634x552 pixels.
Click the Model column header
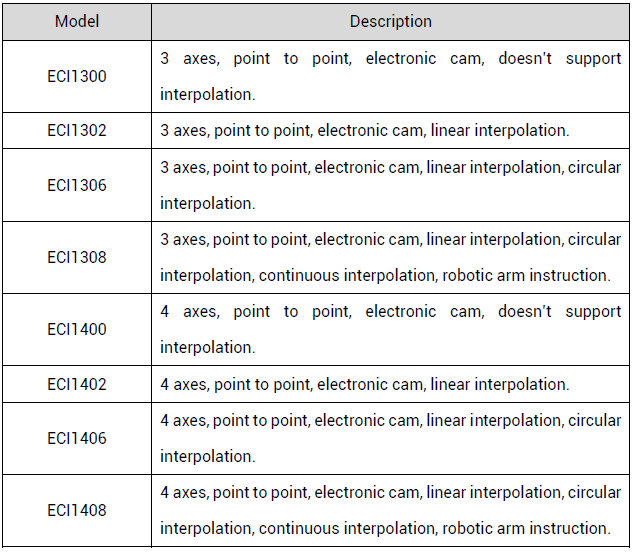click(x=77, y=21)
